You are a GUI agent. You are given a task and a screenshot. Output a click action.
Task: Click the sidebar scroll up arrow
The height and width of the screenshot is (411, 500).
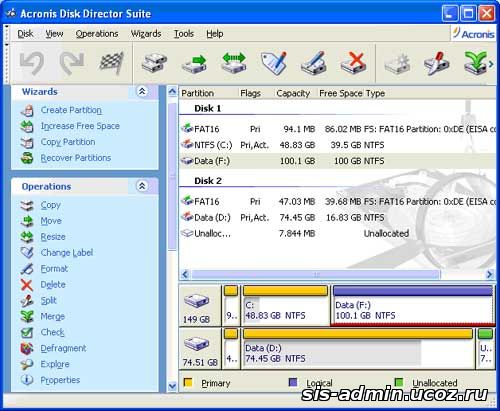pyautogui.click(x=172, y=92)
